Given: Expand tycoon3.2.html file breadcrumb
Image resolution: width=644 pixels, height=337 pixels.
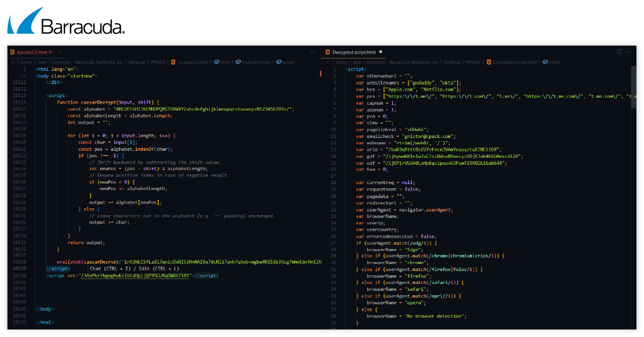Looking at the screenshot, I should pyautogui.click(x=193, y=62).
